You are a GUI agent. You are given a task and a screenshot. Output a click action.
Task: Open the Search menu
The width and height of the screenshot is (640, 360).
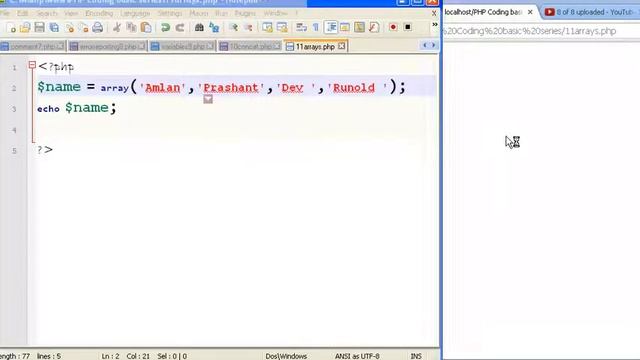47,13
